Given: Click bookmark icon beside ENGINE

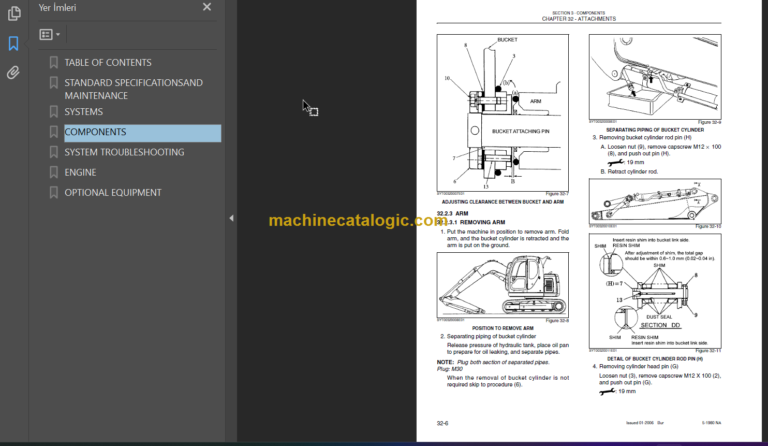Looking at the screenshot, I should (x=53, y=172).
